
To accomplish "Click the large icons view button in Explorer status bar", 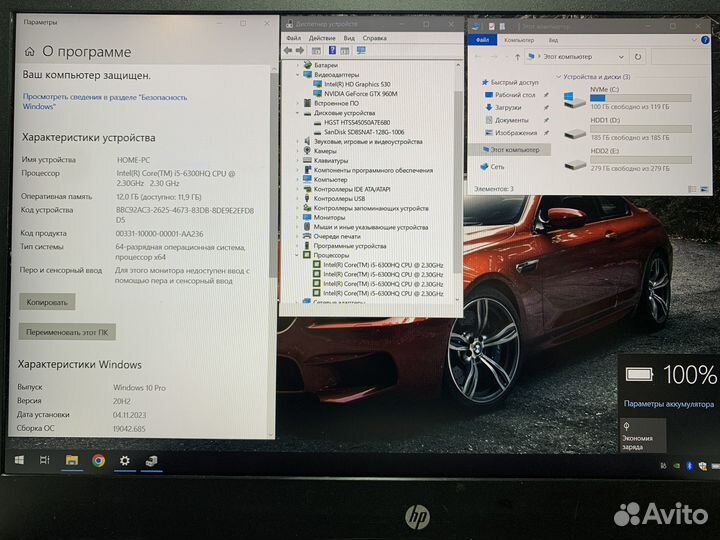I will (704, 189).
